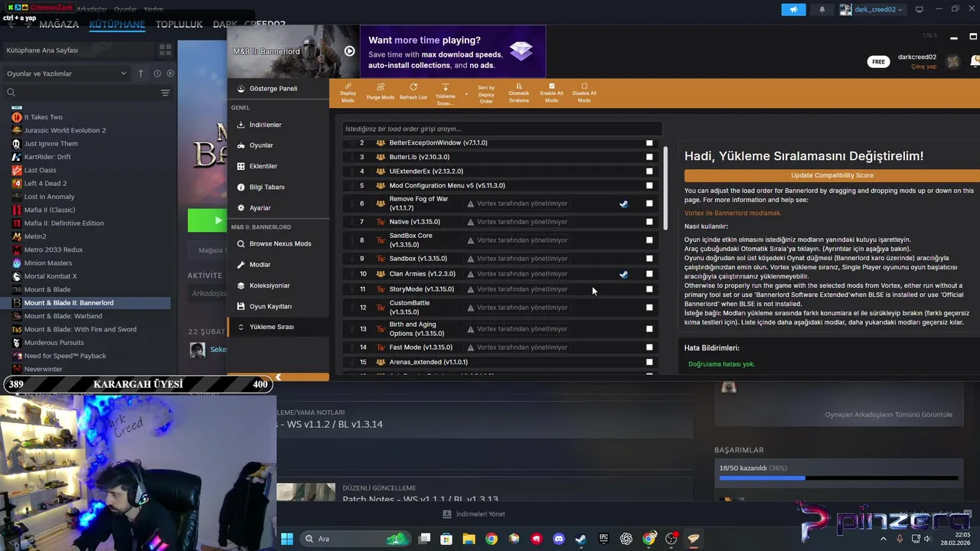This screenshot has height=551, width=980.
Task: Click the Çıkış yap logout link
Action: pyautogui.click(x=923, y=67)
